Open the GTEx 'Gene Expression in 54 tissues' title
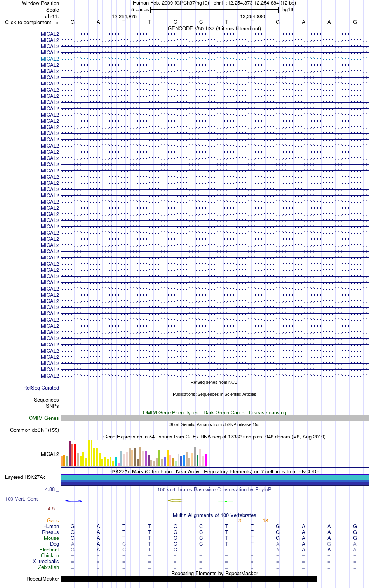369x588 pixels. (x=214, y=437)
